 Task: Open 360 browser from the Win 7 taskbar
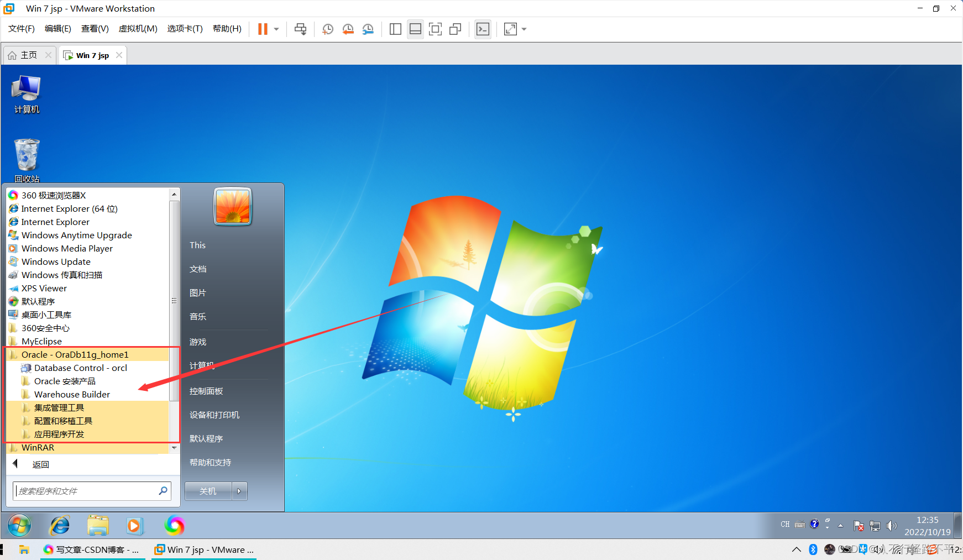175,525
